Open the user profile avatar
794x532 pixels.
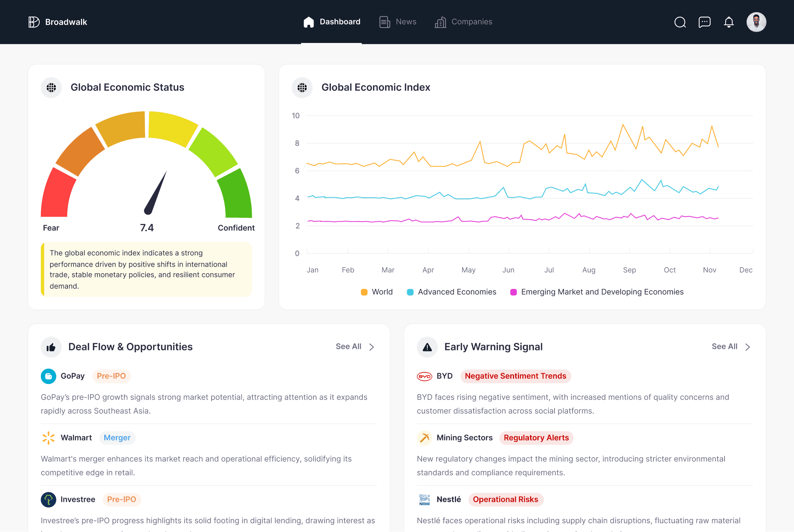click(756, 22)
